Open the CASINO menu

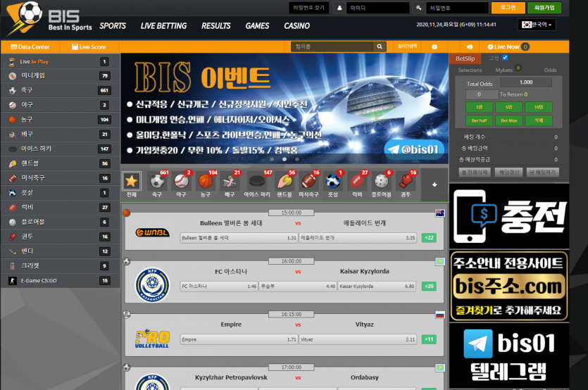coord(296,26)
